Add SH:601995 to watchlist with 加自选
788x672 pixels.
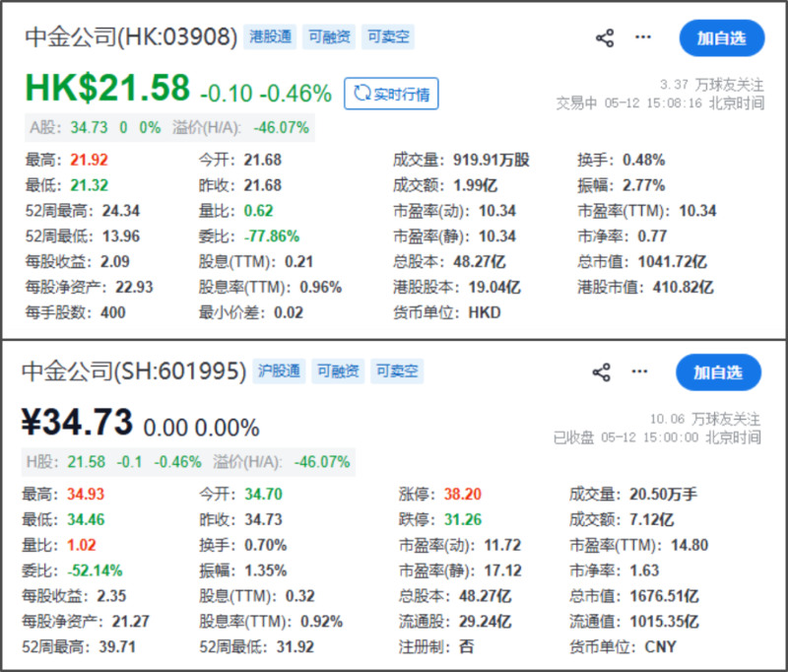click(x=718, y=372)
